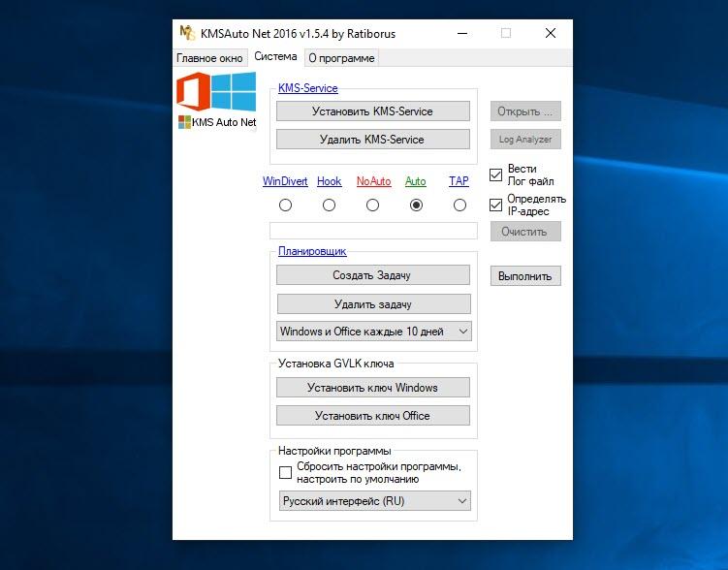Click the small KMS Auto Net logo icon
The image size is (728, 570).
pyautogui.click(x=184, y=122)
